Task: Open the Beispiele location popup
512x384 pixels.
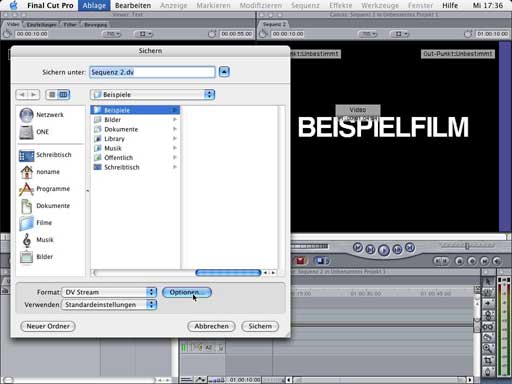Action: tap(152, 95)
